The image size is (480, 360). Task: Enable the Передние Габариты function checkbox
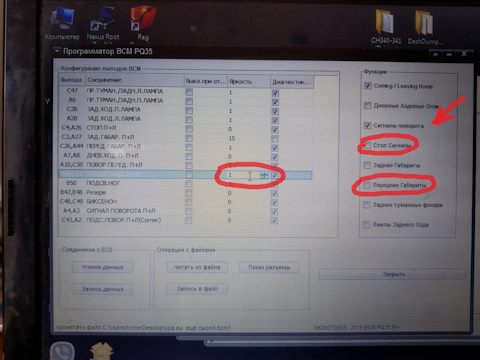[x=367, y=185]
